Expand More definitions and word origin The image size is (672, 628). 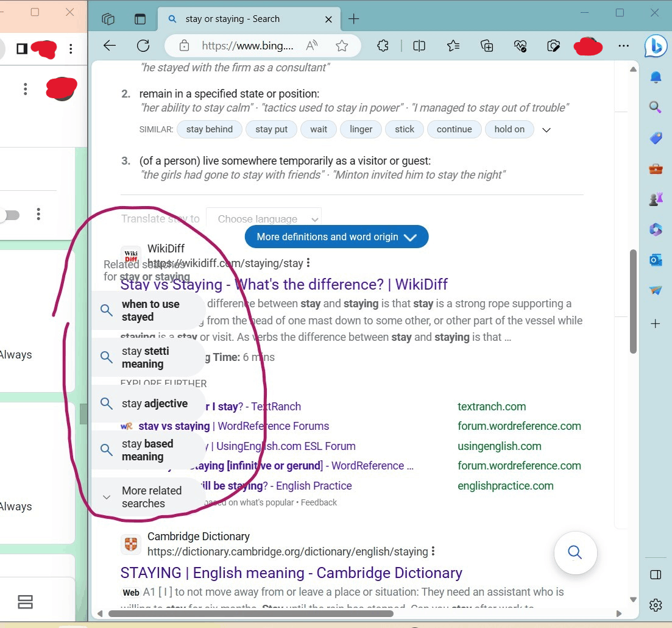point(336,237)
